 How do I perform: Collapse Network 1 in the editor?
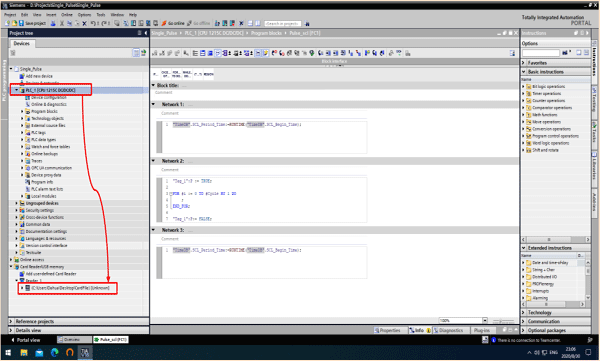pyautogui.click(x=153, y=104)
